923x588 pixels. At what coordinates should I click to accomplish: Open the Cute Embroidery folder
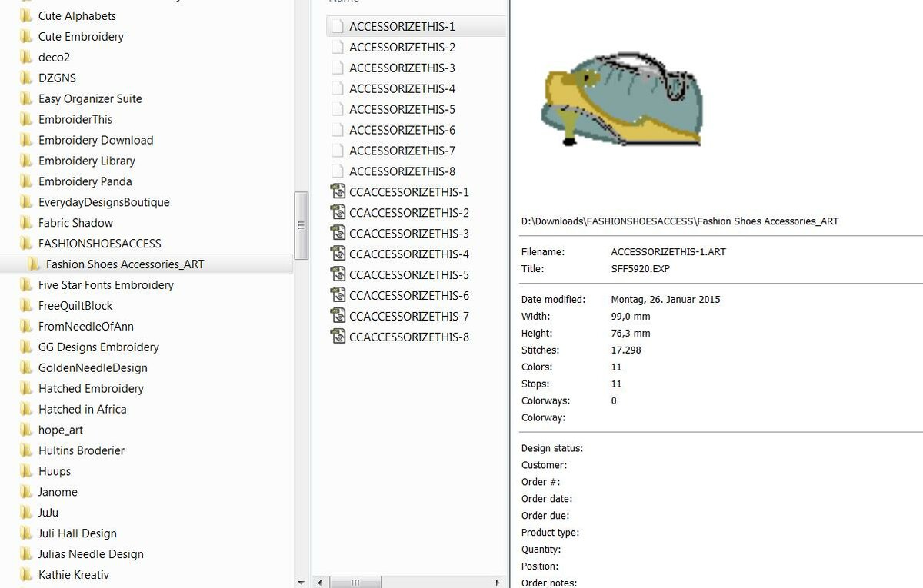[x=81, y=36]
